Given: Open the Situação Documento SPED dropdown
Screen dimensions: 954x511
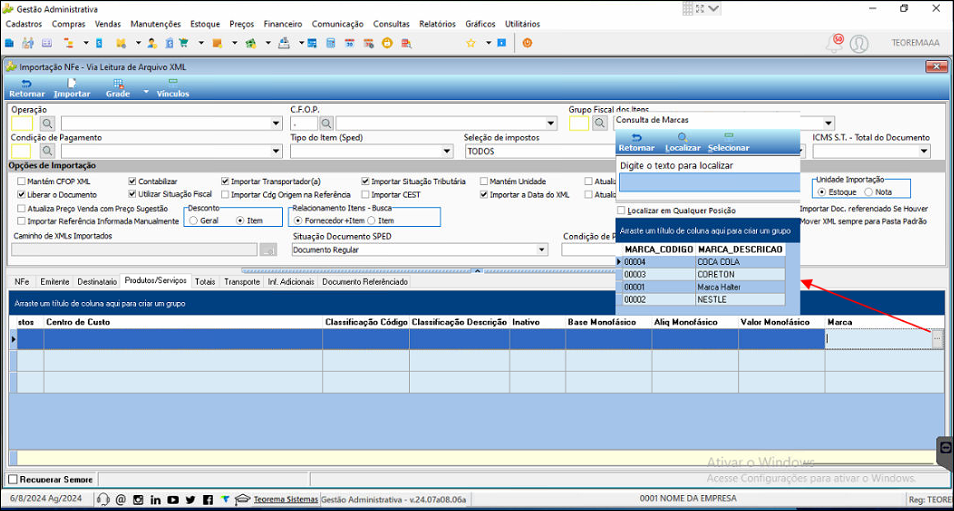Looking at the screenshot, I should pos(541,250).
